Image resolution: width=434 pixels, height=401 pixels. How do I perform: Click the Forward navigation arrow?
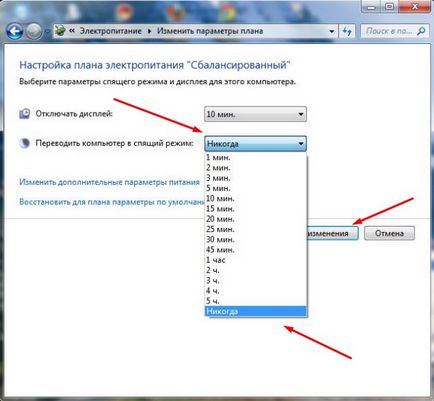tap(34, 32)
